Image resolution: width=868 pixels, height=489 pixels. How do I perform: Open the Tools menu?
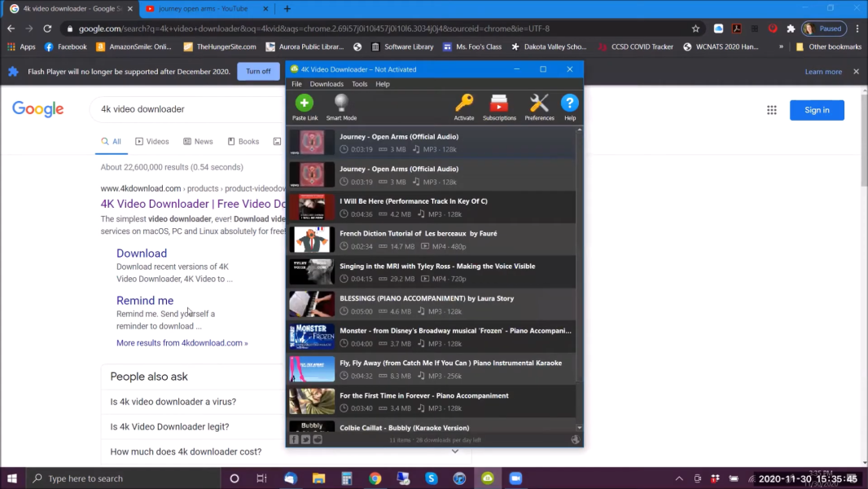coord(359,84)
